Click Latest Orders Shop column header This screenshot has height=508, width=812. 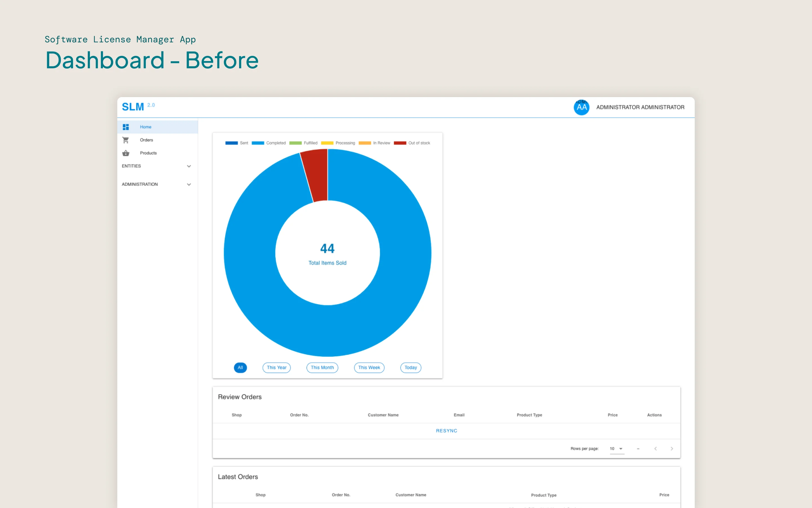click(x=261, y=495)
